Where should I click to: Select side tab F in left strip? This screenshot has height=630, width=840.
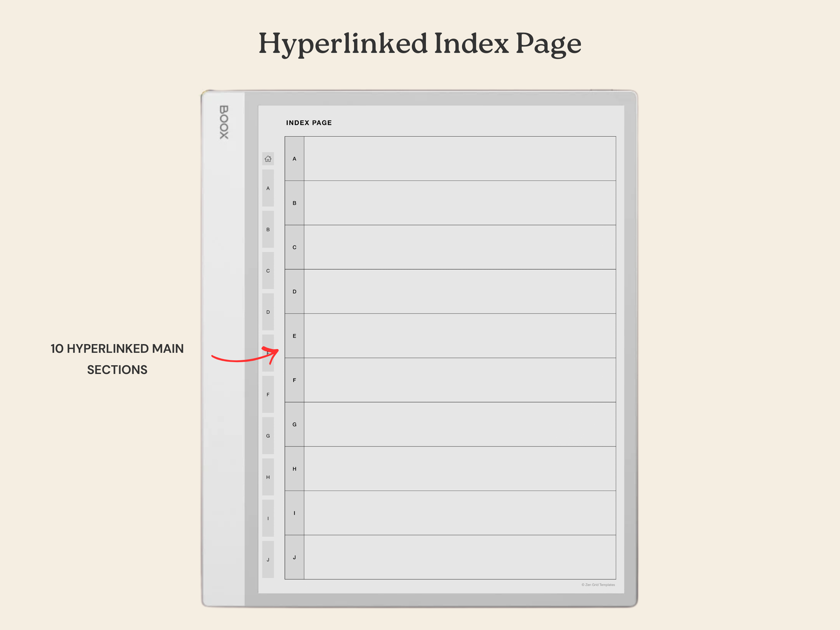(x=268, y=394)
